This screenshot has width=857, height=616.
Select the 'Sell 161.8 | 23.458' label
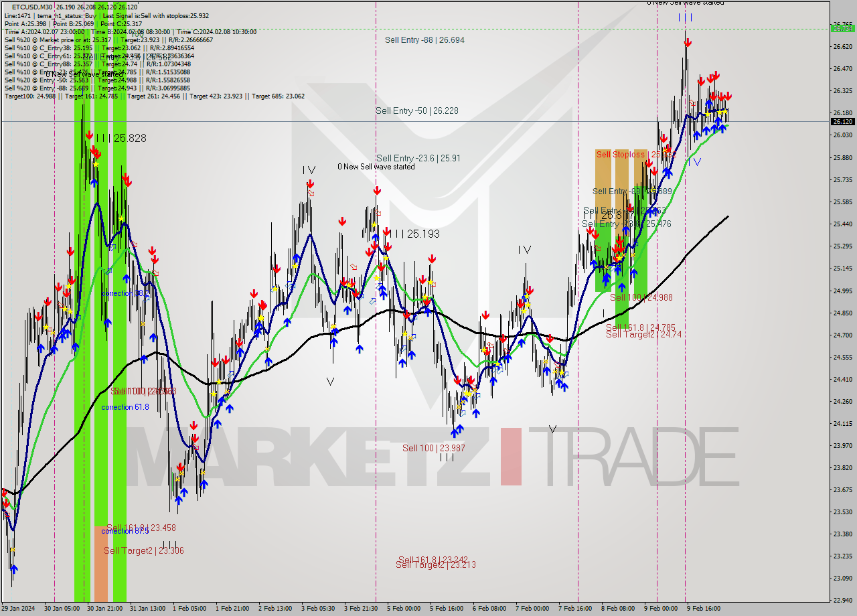point(141,528)
